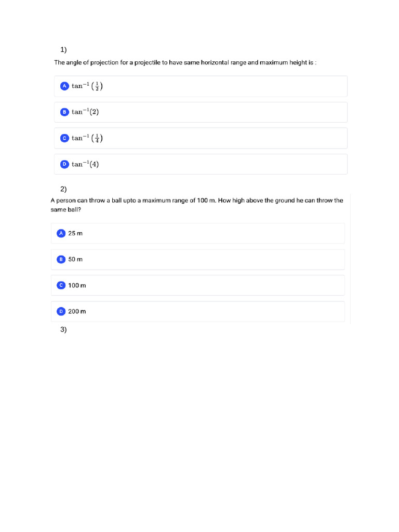Screen dimensions: 399x532
Task: Click the projectile angle question text
Action: [185, 62]
